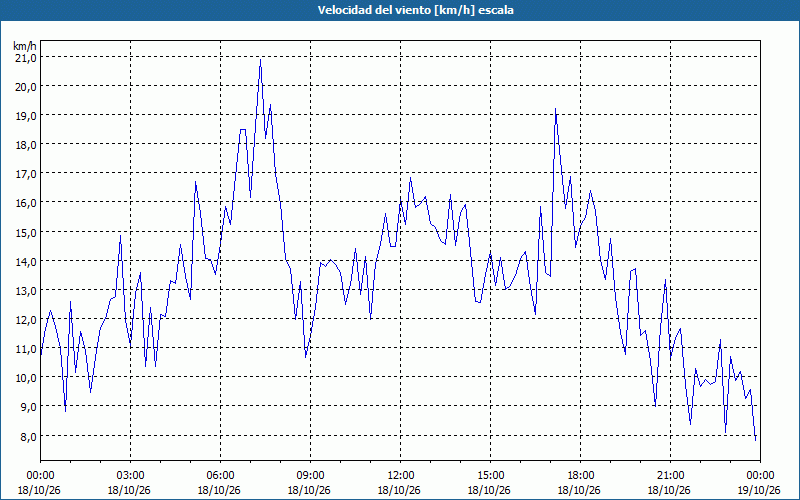This screenshot has height=500, width=800.
Task: Click the 03:00 time axis label
Action: (130, 476)
